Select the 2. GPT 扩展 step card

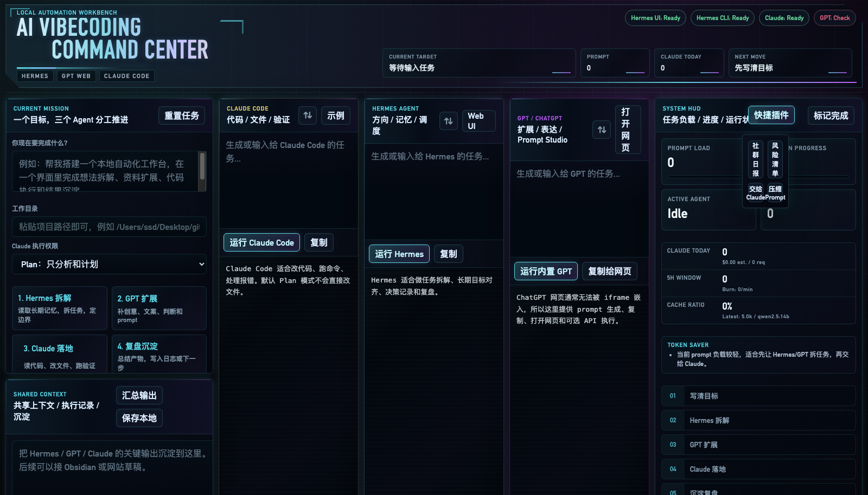pyautogui.click(x=159, y=308)
